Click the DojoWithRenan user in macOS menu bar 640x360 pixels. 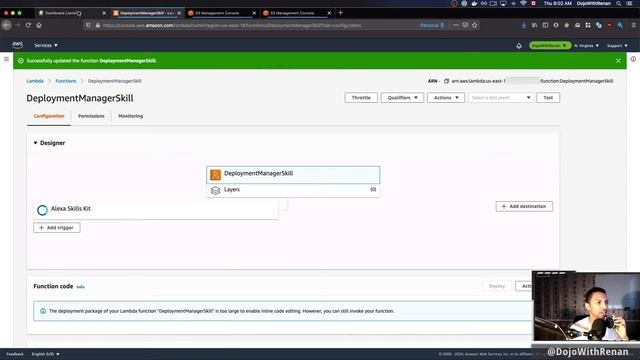coord(594,3)
